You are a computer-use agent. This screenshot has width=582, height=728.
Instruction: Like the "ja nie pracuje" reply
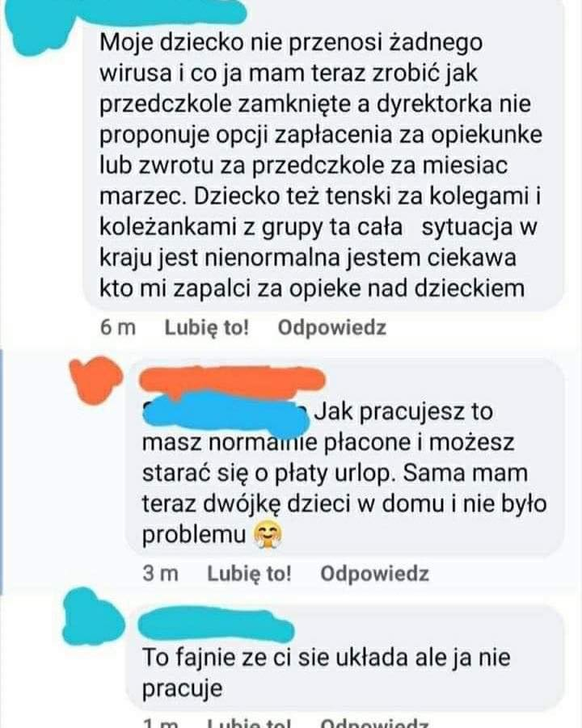(x=249, y=723)
